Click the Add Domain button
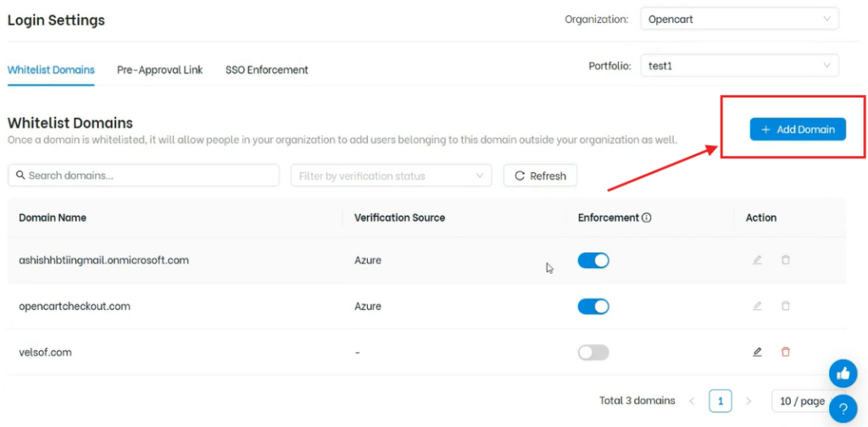868x427 pixels. click(x=798, y=130)
